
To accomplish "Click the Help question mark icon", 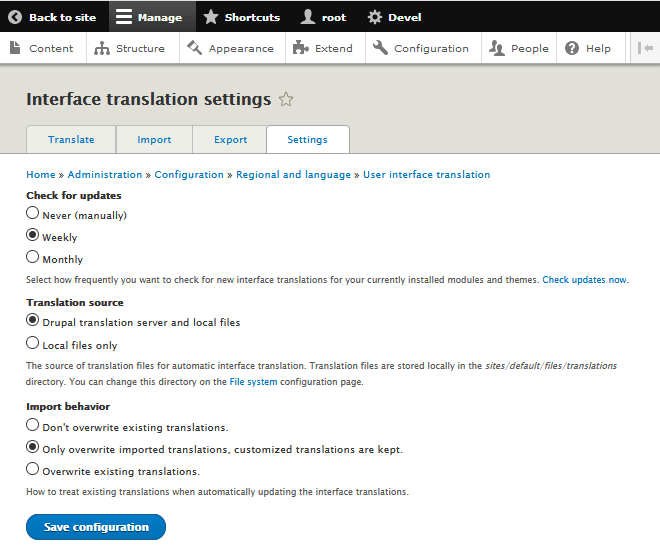I will click(x=572, y=48).
